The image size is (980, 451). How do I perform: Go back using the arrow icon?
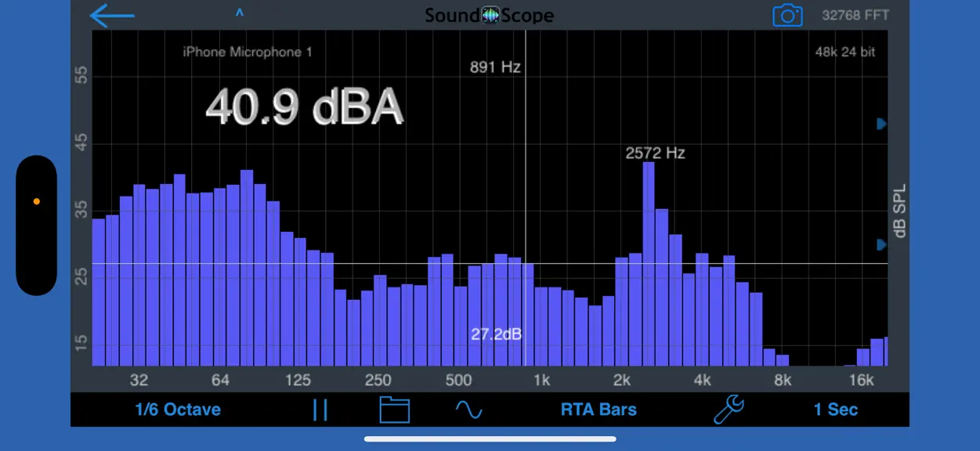[112, 15]
